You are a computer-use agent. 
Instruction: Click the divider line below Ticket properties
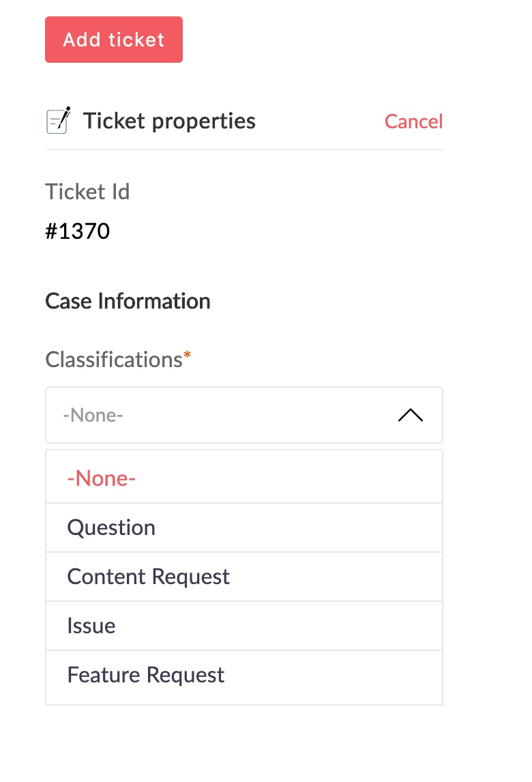click(x=243, y=149)
